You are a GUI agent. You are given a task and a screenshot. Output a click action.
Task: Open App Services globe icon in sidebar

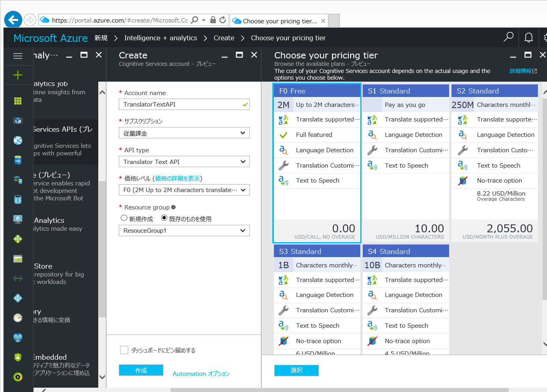(x=18, y=140)
